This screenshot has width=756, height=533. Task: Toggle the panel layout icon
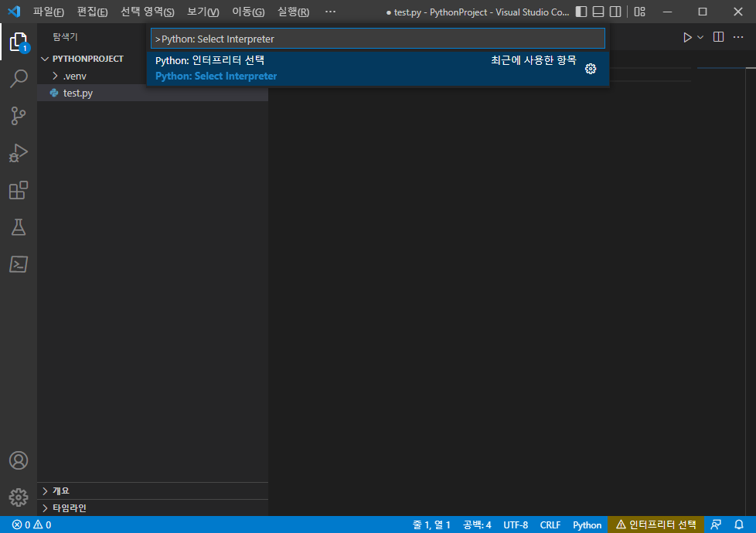pos(598,12)
